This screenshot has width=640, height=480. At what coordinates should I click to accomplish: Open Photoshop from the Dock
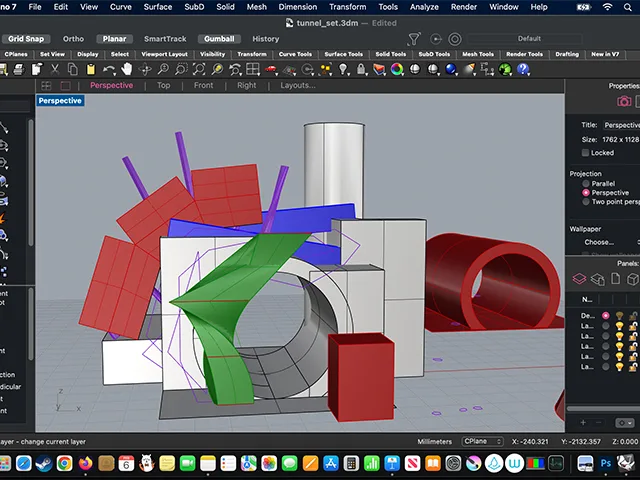pyautogui.click(x=606, y=463)
